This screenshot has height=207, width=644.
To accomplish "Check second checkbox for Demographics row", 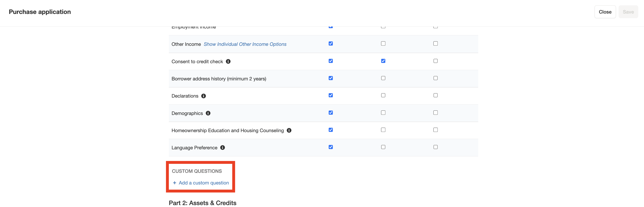I will [383, 113].
